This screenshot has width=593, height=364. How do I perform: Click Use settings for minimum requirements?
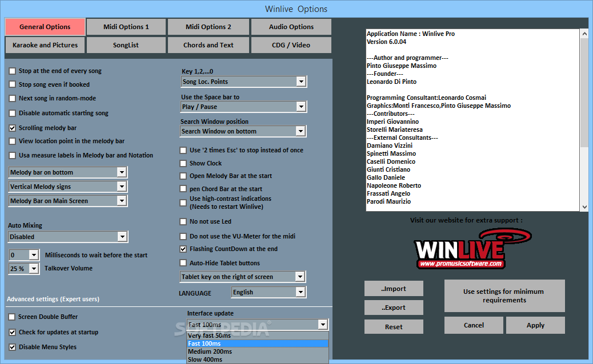504,296
